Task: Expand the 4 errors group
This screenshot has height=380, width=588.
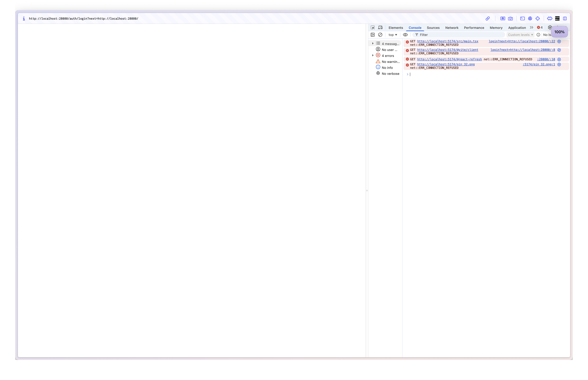Action: pyautogui.click(x=373, y=56)
